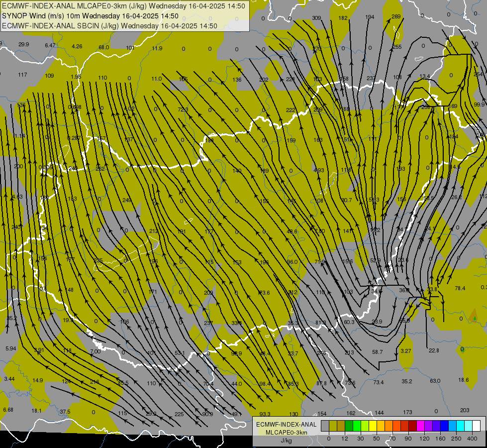
Task: Click the map value 68.0
Action: [104, 47]
